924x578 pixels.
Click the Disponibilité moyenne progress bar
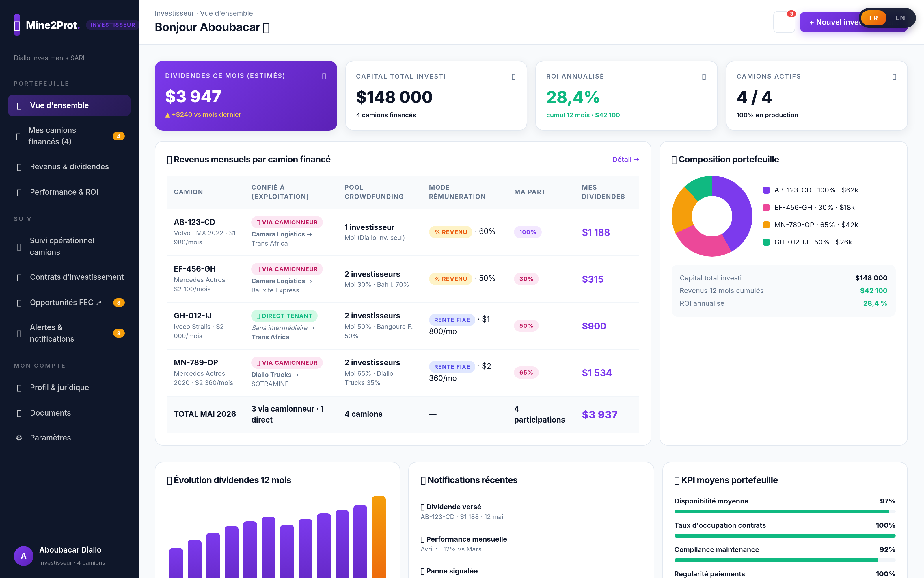pyautogui.click(x=785, y=512)
